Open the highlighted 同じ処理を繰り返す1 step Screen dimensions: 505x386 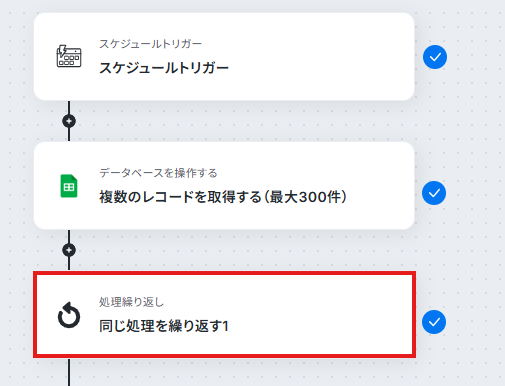224,315
